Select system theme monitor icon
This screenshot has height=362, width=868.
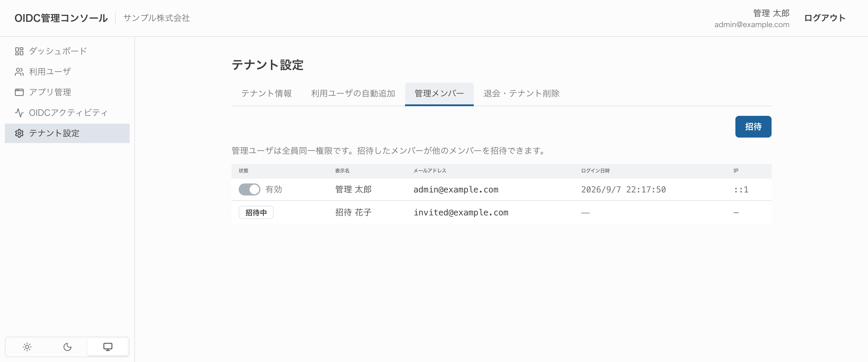pyautogui.click(x=108, y=347)
